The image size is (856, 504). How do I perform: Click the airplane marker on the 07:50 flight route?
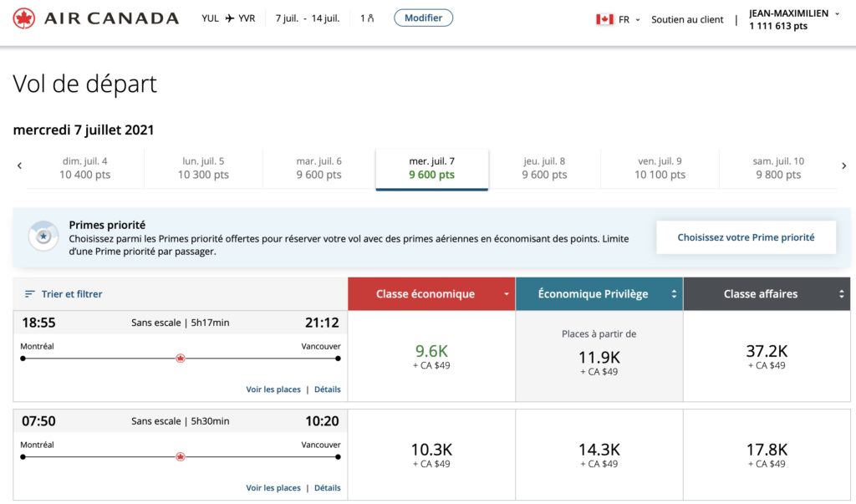click(x=180, y=456)
